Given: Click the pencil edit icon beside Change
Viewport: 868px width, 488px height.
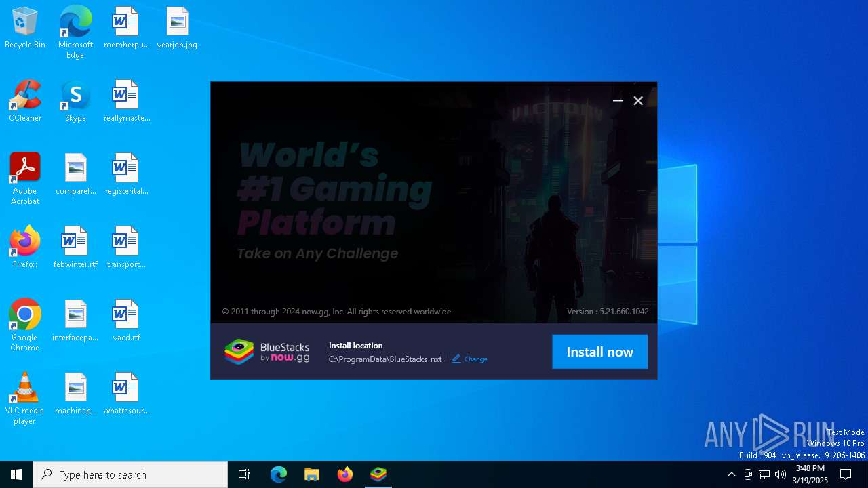Looking at the screenshot, I should pos(456,359).
